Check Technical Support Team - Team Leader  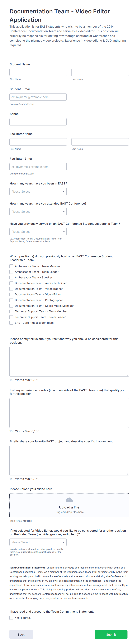11,317
